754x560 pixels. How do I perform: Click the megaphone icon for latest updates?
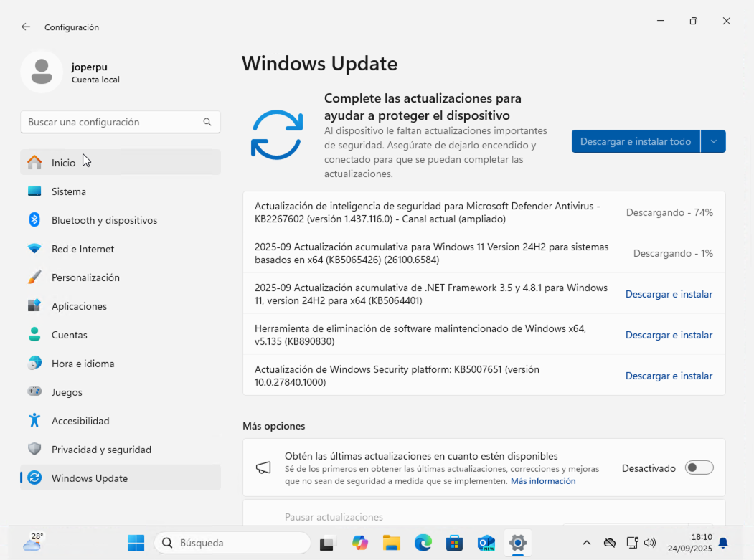(263, 468)
